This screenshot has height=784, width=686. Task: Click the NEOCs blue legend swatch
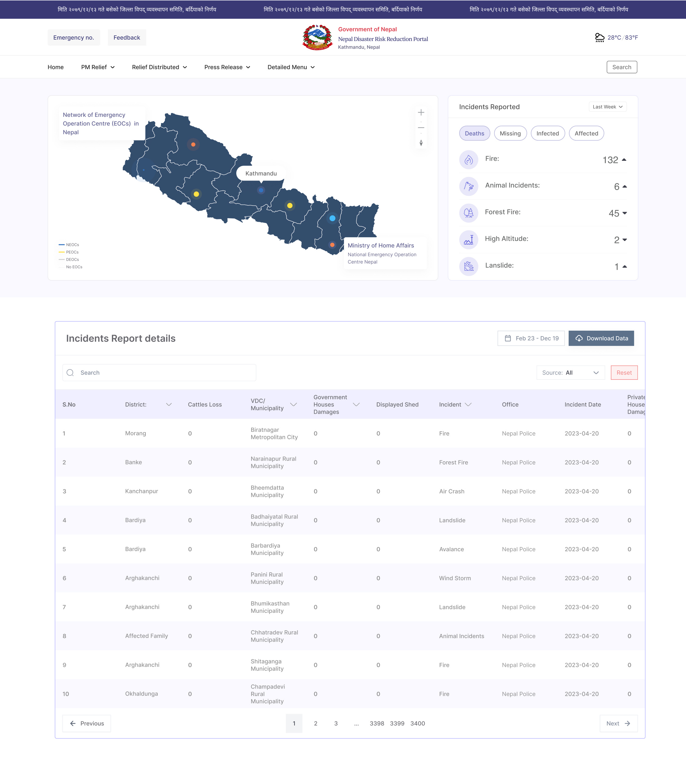(x=61, y=245)
